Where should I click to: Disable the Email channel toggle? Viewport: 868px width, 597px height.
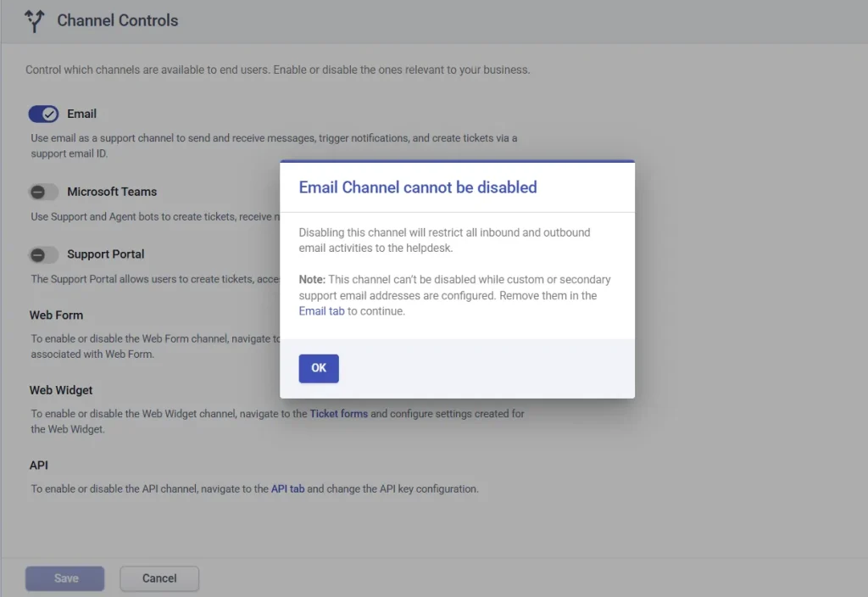tap(43, 114)
